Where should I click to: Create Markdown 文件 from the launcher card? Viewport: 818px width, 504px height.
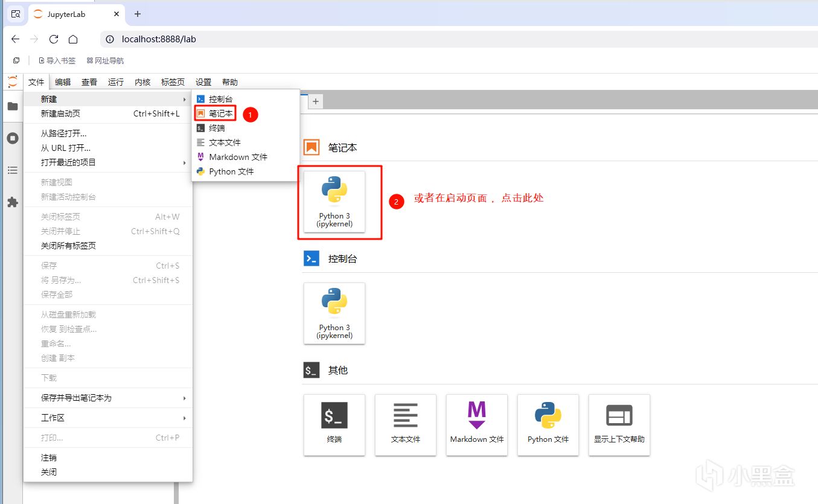477,425
